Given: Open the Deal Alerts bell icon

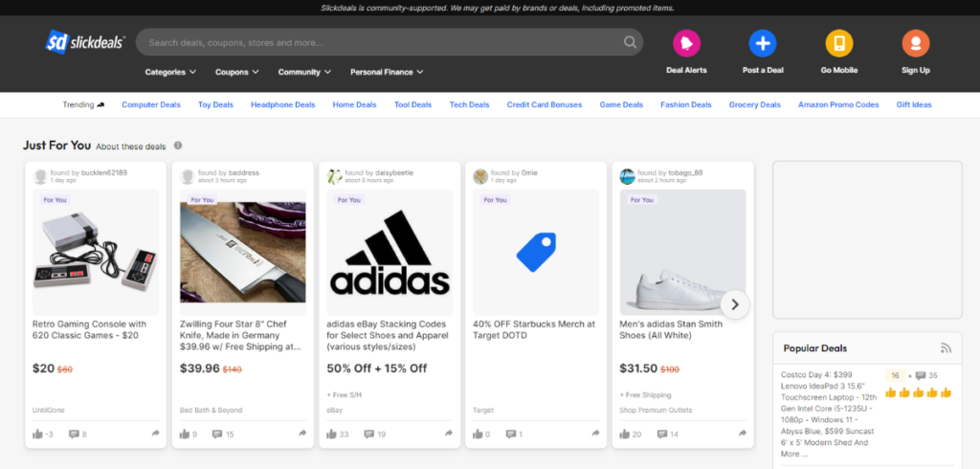Looking at the screenshot, I should tap(686, 43).
